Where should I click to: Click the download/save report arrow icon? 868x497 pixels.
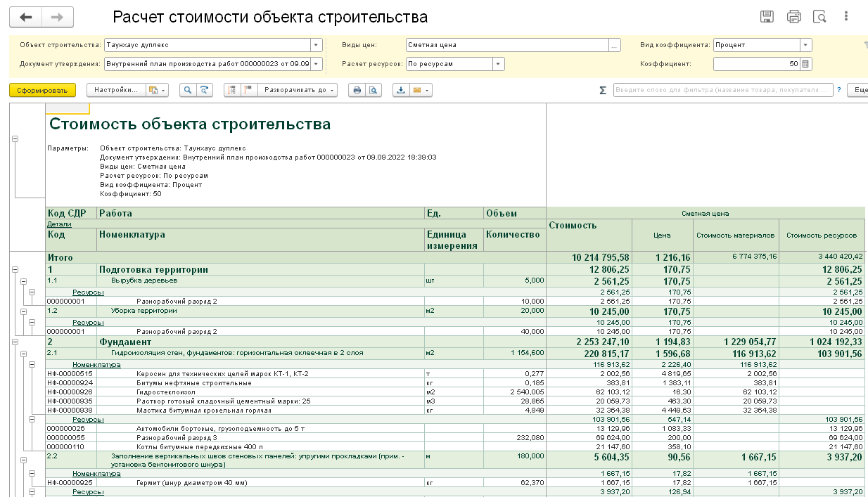coord(401,90)
